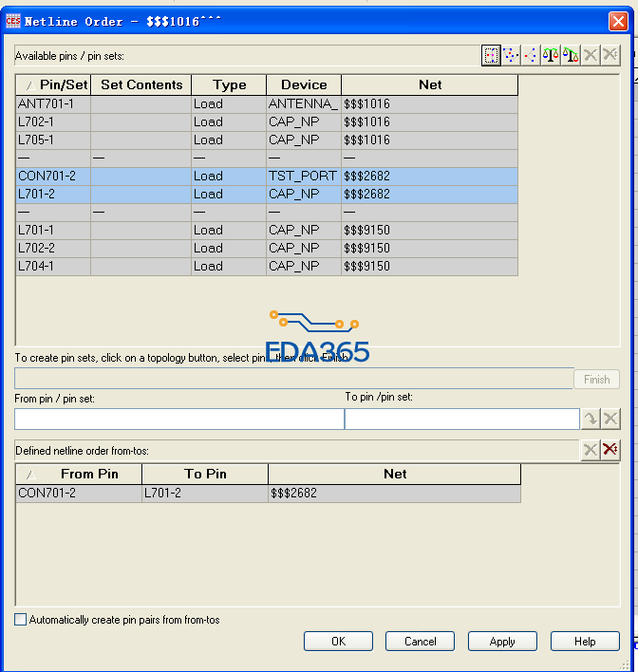Select the chained pin set topology button
The height and width of the screenshot is (672, 638).
[511, 56]
